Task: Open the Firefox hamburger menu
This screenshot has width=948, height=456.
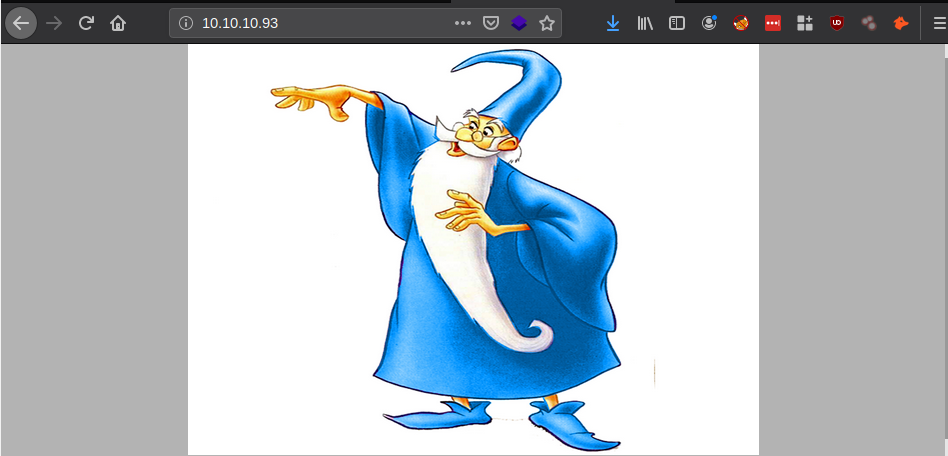Action: click(x=939, y=24)
